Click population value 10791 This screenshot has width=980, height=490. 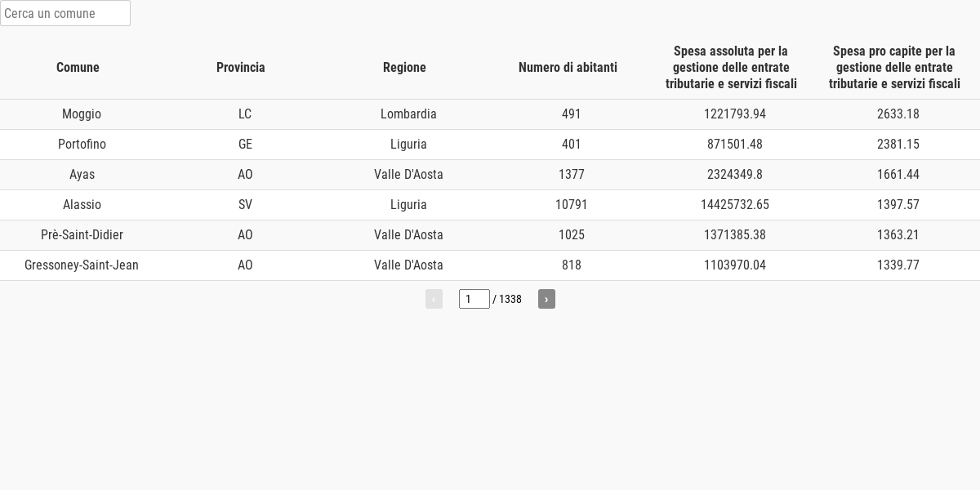[x=572, y=205]
